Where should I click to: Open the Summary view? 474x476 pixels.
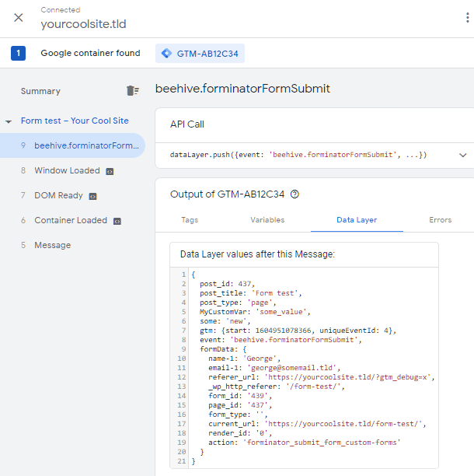point(40,91)
